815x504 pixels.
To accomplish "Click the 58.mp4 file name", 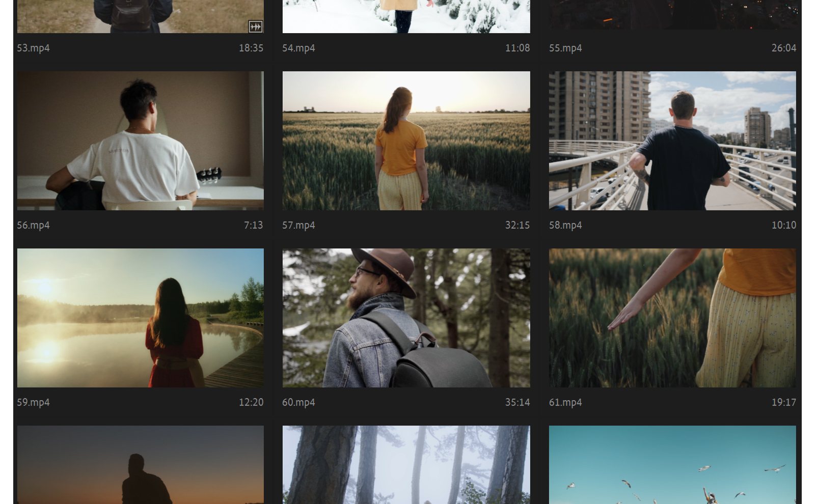I will pos(565,225).
